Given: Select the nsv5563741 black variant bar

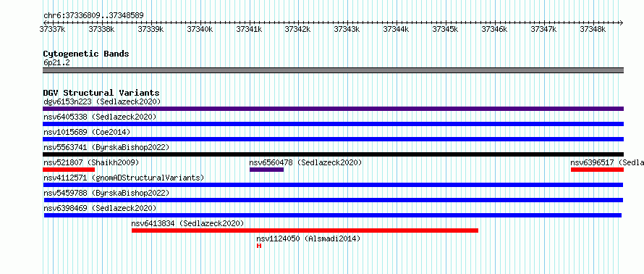Looking at the screenshot, I should coord(333,154).
